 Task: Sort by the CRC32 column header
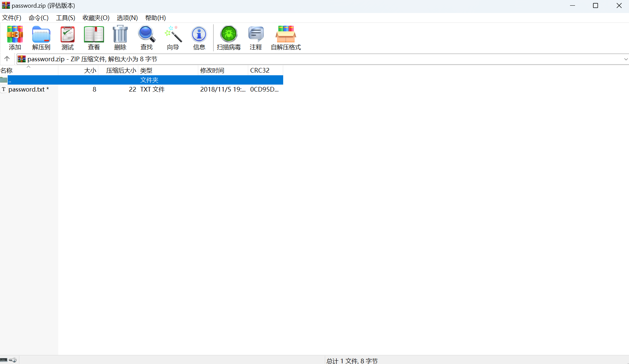266,70
